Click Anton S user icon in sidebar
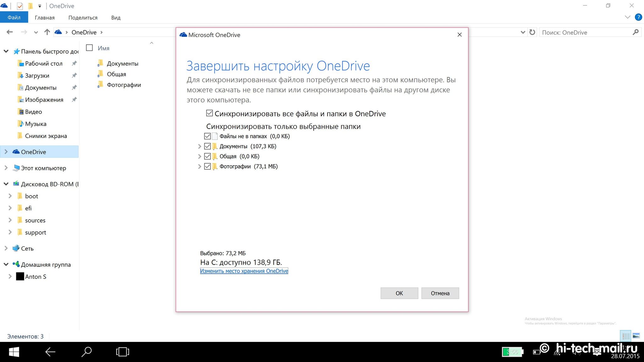This screenshot has height=362, width=644. click(19, 276)
